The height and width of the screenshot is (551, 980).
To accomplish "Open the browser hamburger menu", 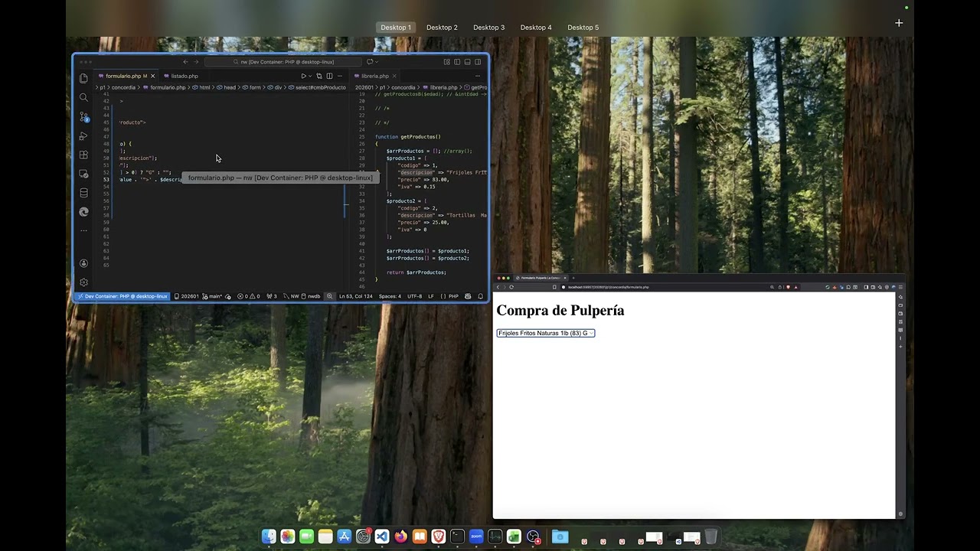I will click(900, 287).
